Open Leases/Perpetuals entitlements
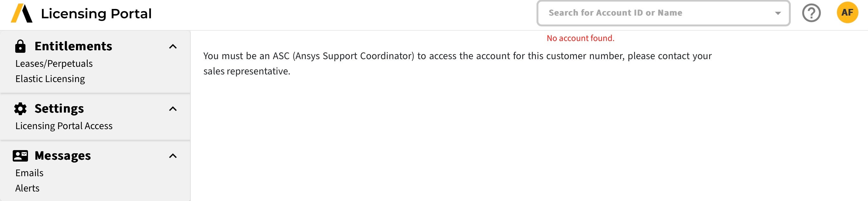The image size is (868, 201). point(54,64)
